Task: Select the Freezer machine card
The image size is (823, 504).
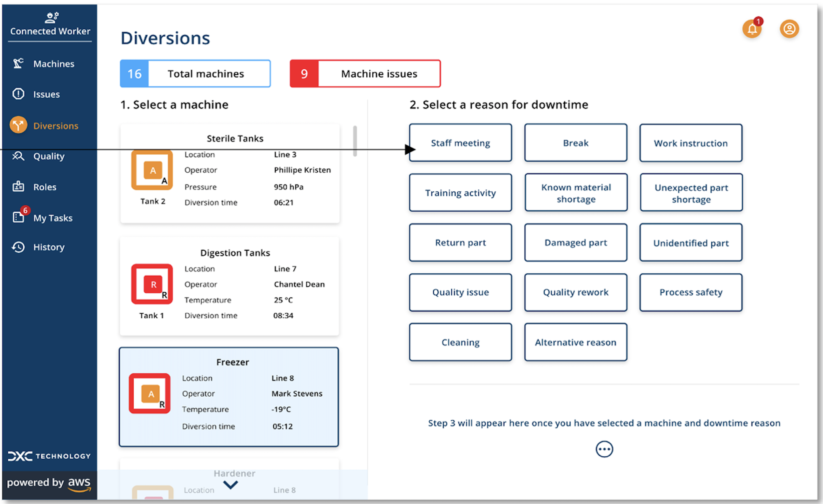Action: 229,397
